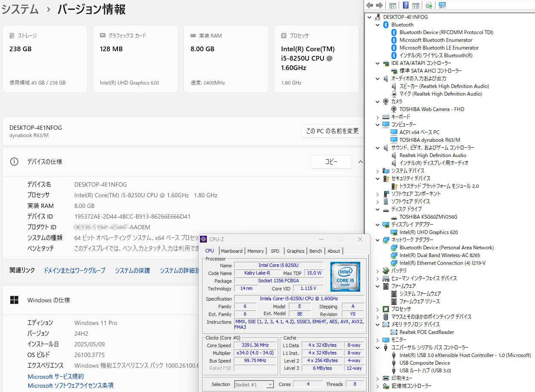Click the この PC の名前を変更 button

332,131
